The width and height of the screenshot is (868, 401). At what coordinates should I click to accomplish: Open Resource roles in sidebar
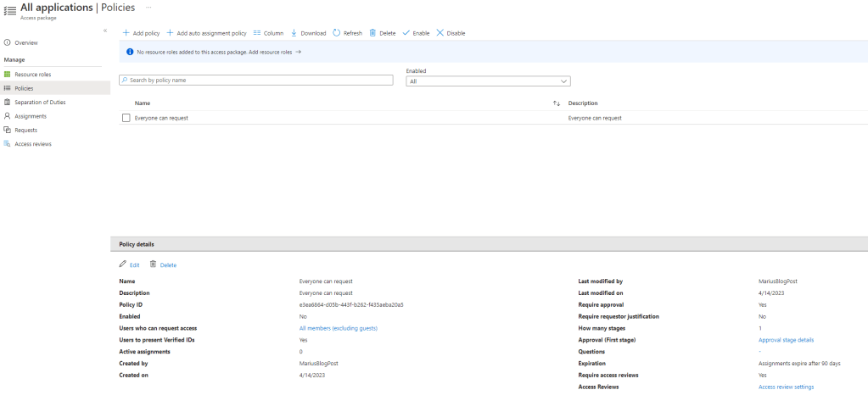32,75
